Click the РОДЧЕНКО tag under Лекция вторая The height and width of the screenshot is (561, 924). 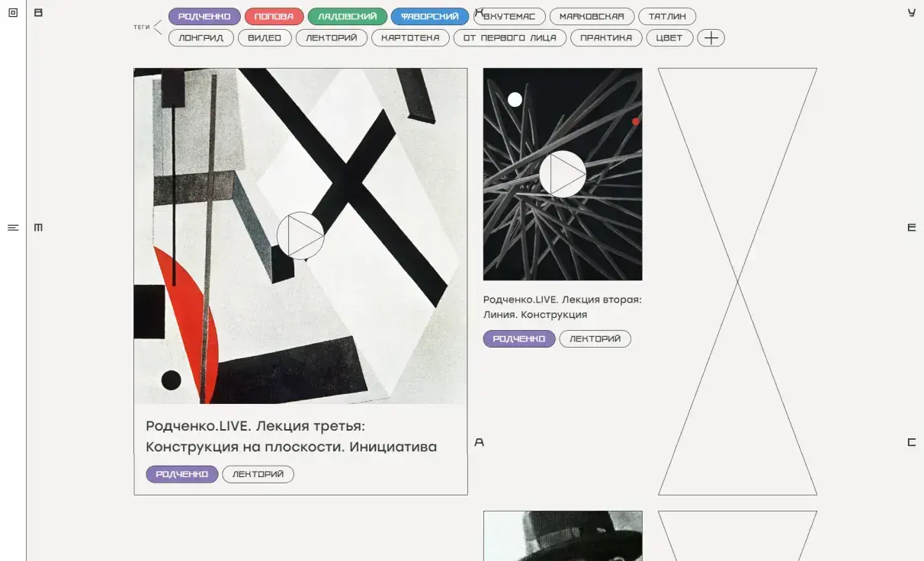tap(519, 338)
